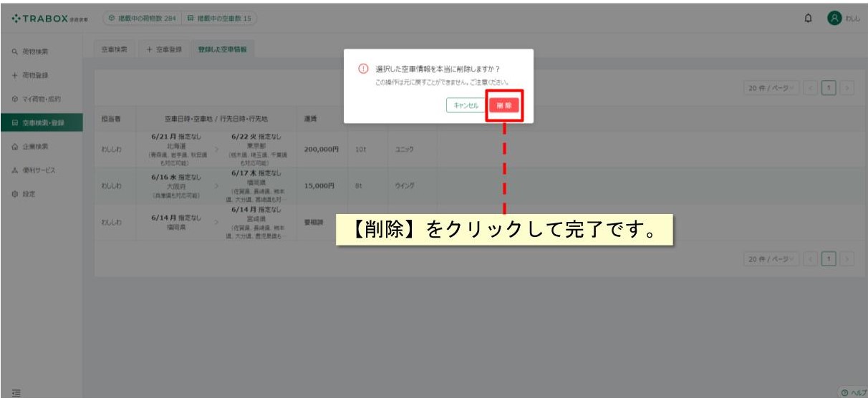This screenshot has width=868, height=398.
Task: Click the warning icon in the delete dialog
Action: click(x=365, y=68)
